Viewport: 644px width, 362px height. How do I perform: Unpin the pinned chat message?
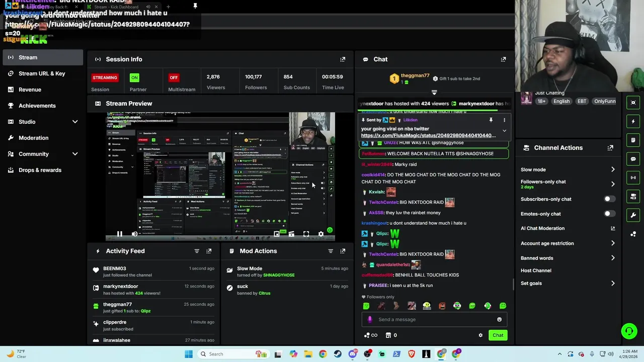491,120
